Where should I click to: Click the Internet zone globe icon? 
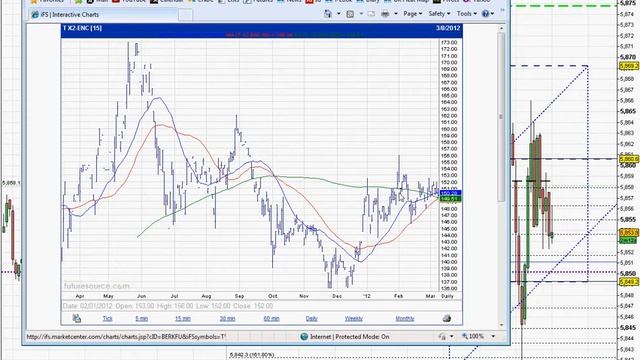point(304,337)
